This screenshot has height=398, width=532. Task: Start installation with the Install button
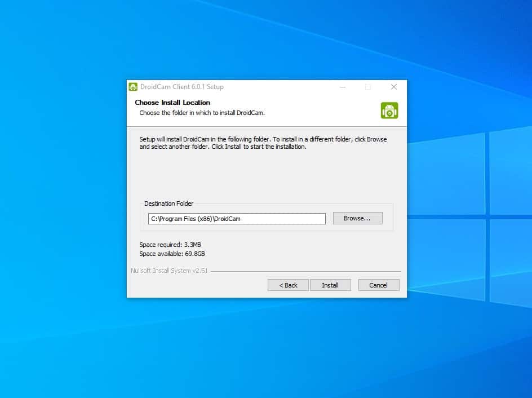point(330,285)
